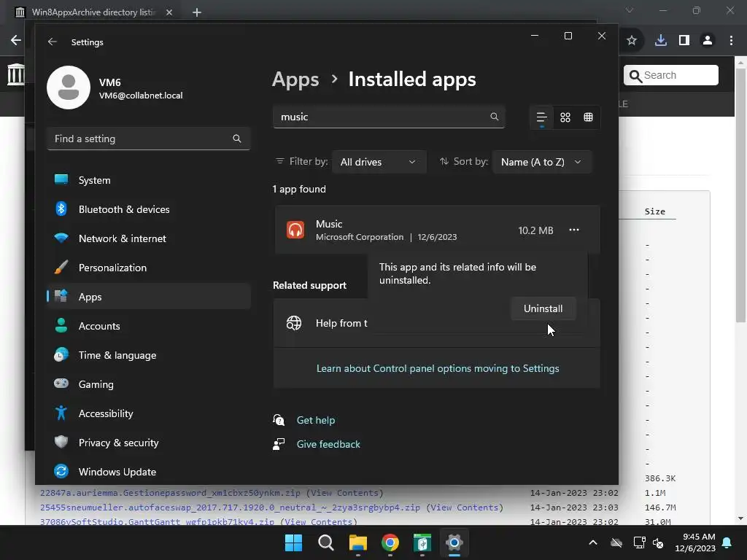Image resolution: width=747 pixels, height=560 pixels.
Task: Open Windows Update settings
Action: [148, 472]
